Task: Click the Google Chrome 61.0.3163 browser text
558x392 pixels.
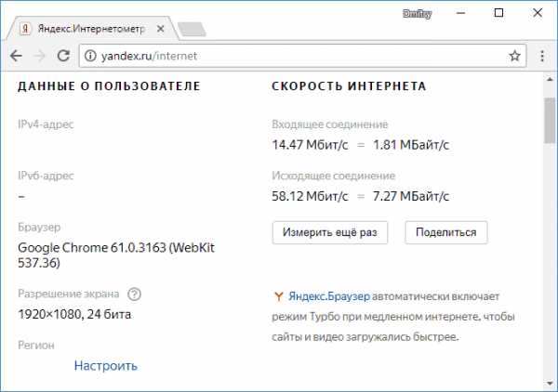Action: 116,255
